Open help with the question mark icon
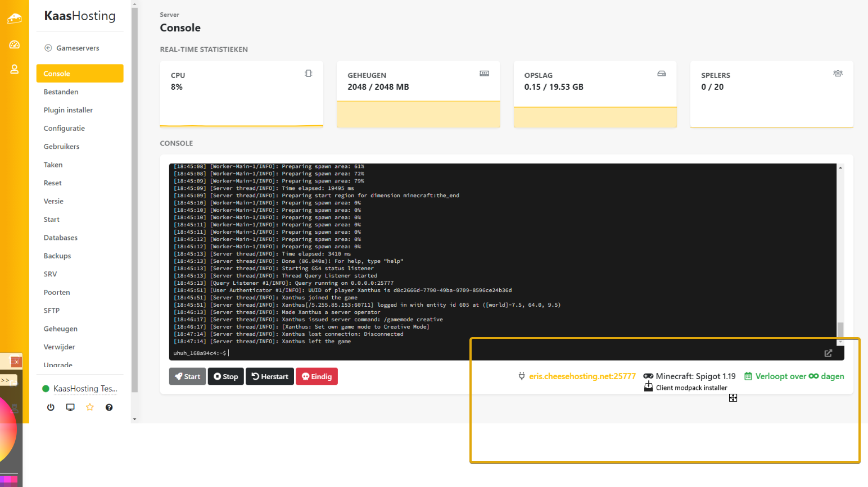The image size is (868, 487). click(109, 407)
